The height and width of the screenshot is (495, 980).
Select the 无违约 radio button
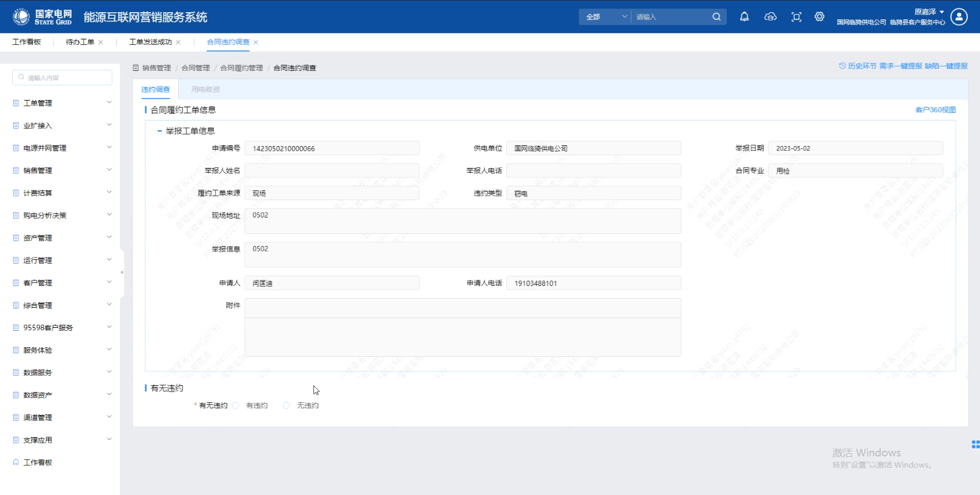pyautogui.click(x=286, y=405)
